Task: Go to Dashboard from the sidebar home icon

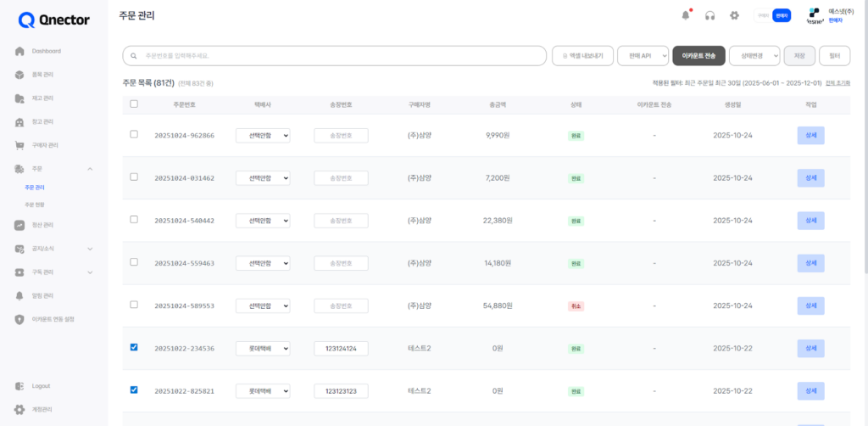Action: (19, 51)
